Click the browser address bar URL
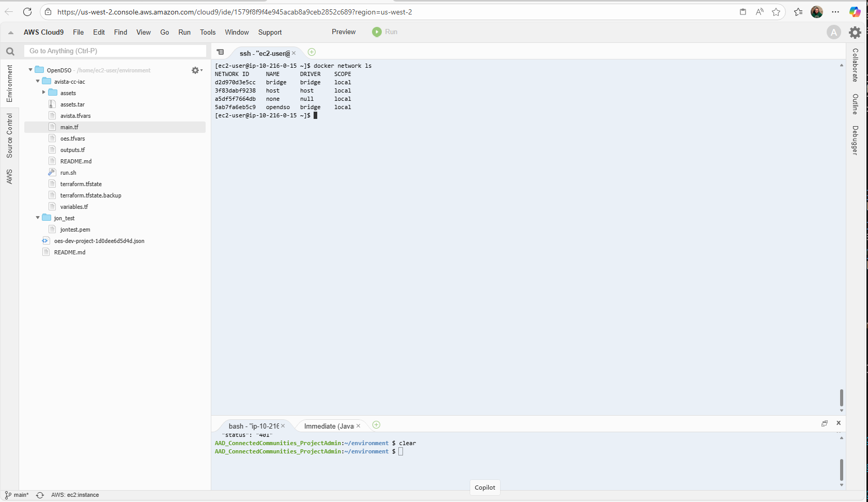868x502 pixels. tap(235, 12)
